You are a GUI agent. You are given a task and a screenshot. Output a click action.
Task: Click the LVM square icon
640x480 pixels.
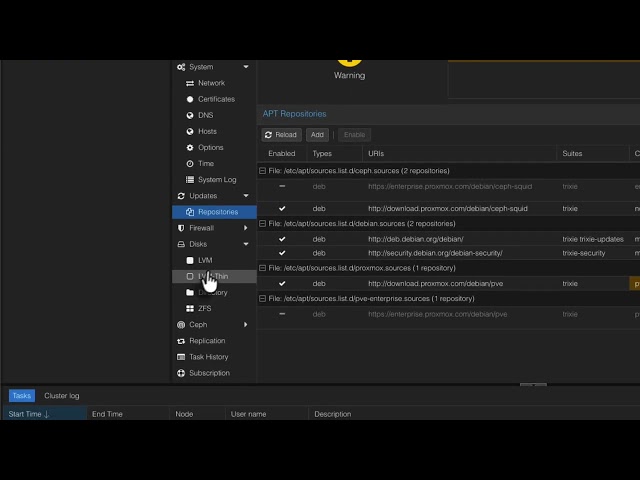(190, 260)
